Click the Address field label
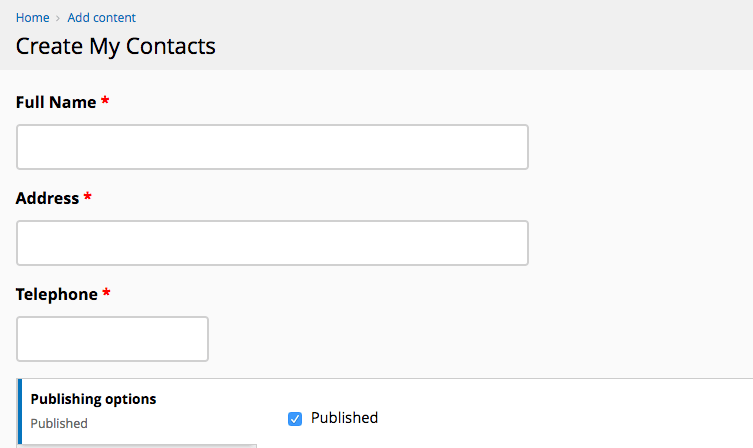 coord(47,198)
